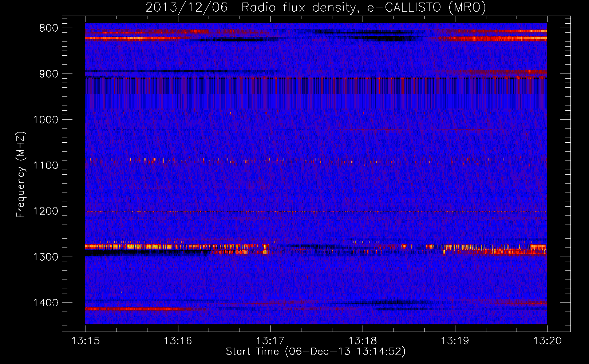This screenshot has height=364, width=589.
Task: Click the date "2013/12/06" in the title
Action: (x=186, y=7)
